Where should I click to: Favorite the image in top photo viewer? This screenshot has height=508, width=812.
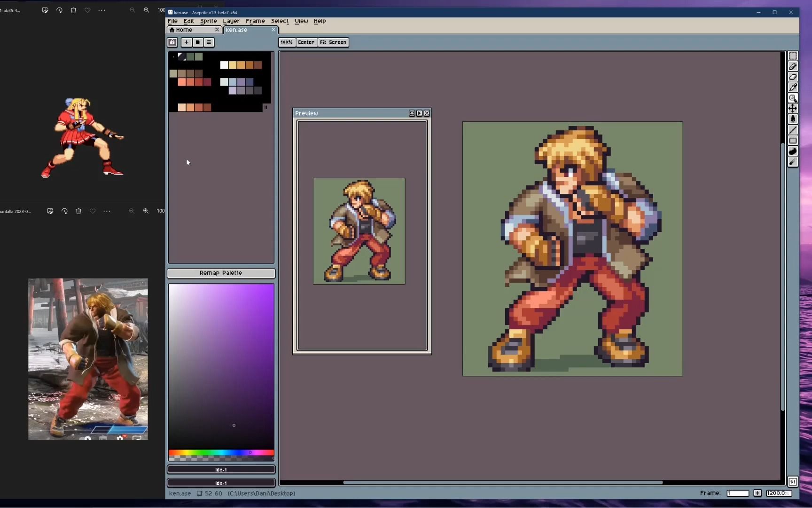[87, 10]
